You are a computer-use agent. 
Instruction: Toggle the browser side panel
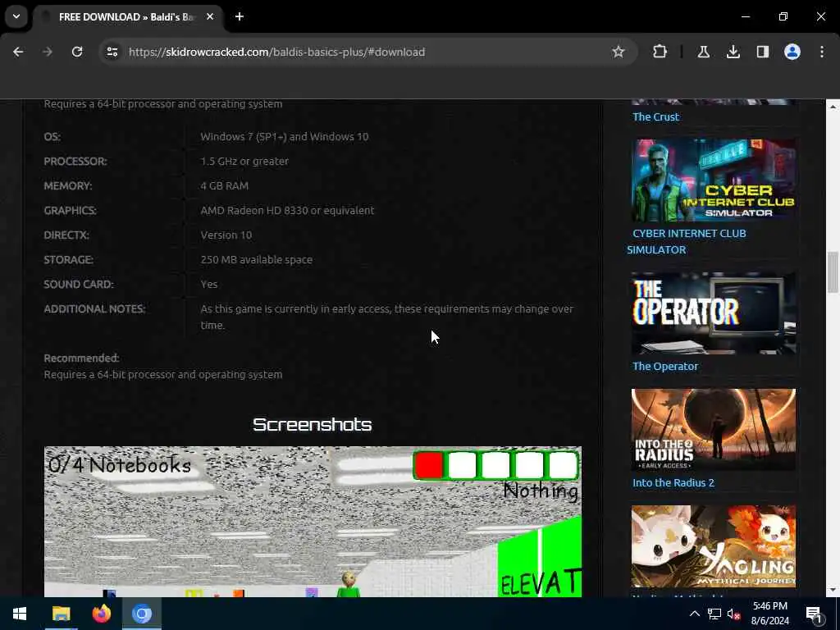[x=762, y=52]
